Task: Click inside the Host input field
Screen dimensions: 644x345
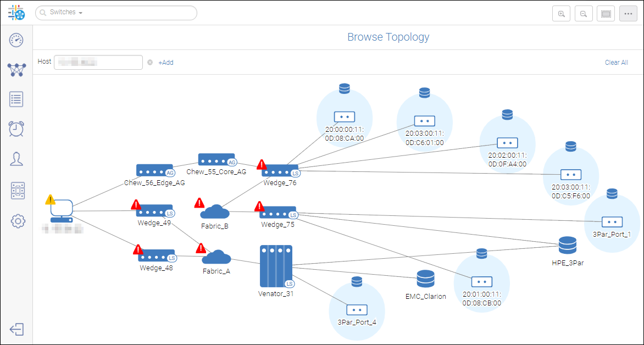Action: click(98, 63)
